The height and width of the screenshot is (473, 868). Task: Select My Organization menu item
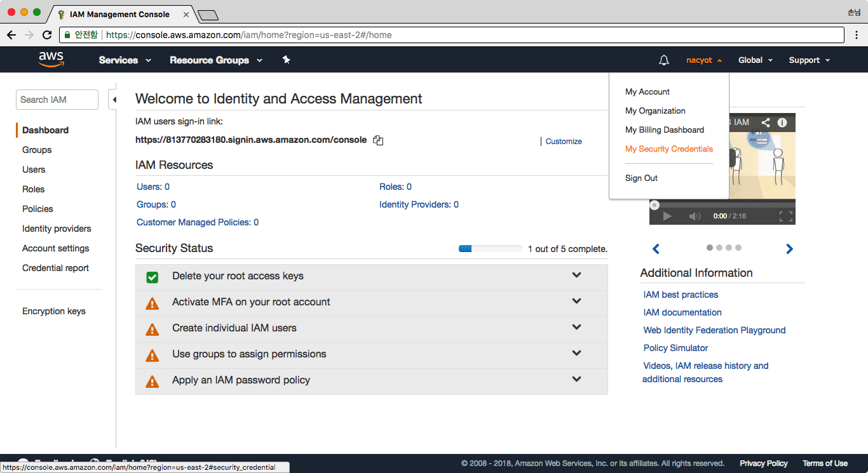point(655,111)
